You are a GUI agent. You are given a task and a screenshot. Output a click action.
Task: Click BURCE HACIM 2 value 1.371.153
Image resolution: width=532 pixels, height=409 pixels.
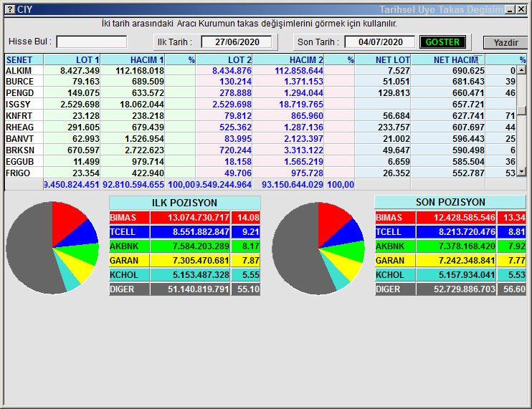(304, 82)
